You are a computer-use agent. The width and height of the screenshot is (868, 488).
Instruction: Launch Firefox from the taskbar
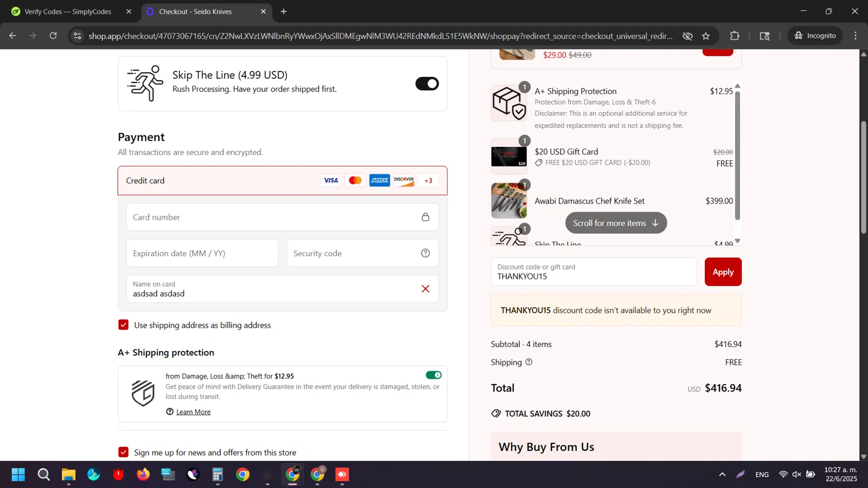click(x=143, y=475)
